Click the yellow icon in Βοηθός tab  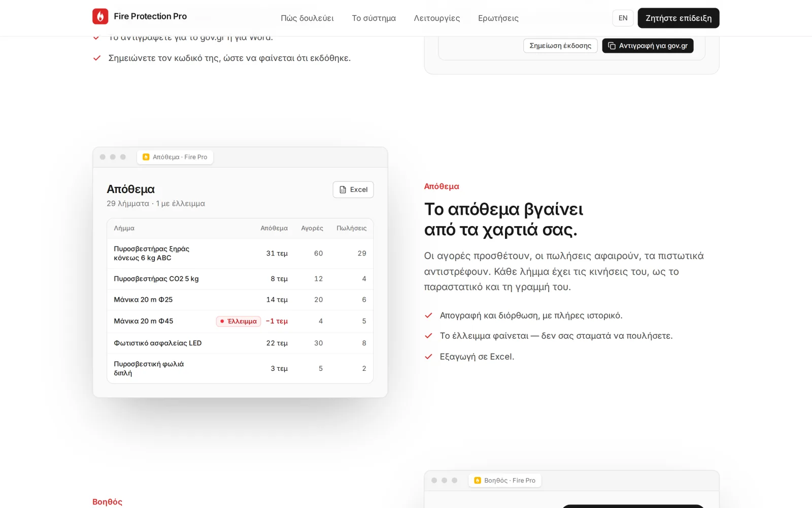[478, 481]
